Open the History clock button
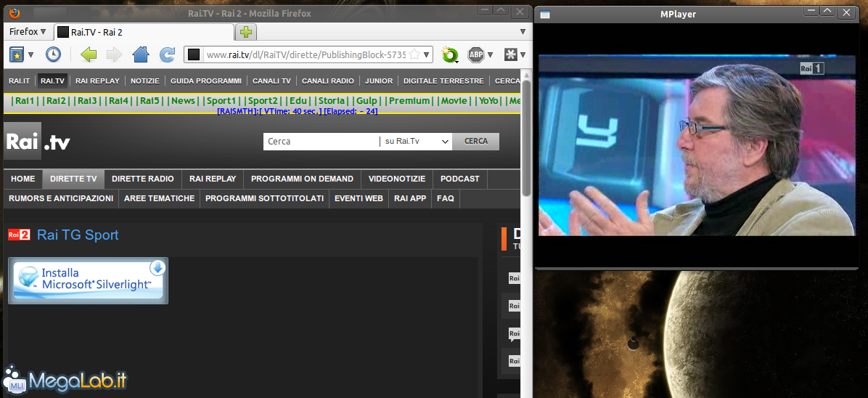Image resolution: width=868 pixels, height=398 pixels. click(53, 54)
